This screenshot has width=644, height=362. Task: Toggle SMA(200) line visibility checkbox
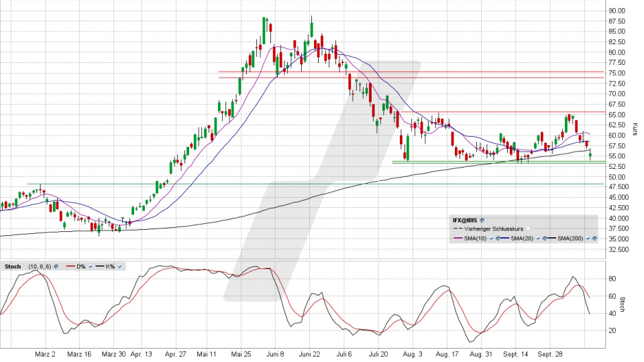(588, 239)
